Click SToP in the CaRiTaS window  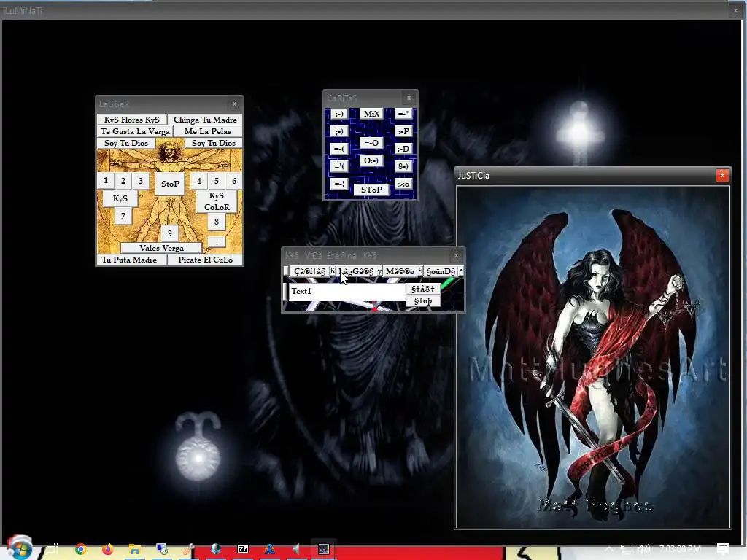coord(371,190)
